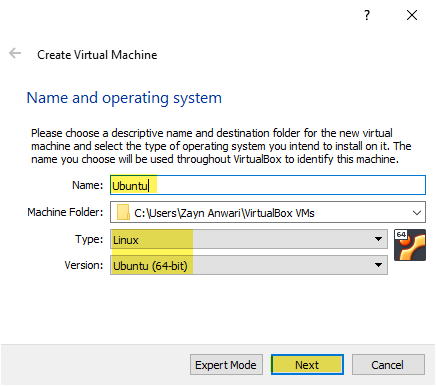Screen dimensions: 436x386
Task: Click the folder icon in Machine Folder
Action: click(x=123, y=212)
